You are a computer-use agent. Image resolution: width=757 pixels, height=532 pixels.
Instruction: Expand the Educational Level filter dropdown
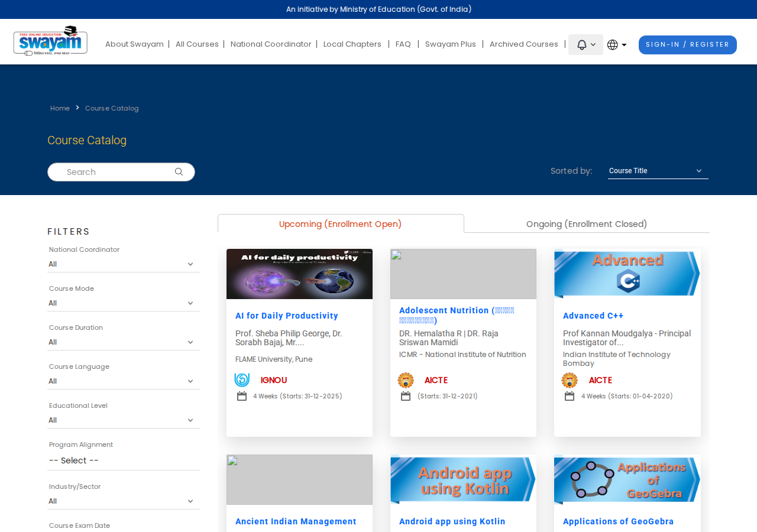[x=124, y=420]
